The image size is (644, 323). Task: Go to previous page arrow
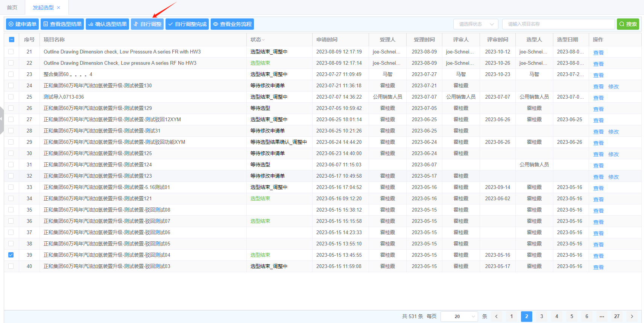pos(497,316)
